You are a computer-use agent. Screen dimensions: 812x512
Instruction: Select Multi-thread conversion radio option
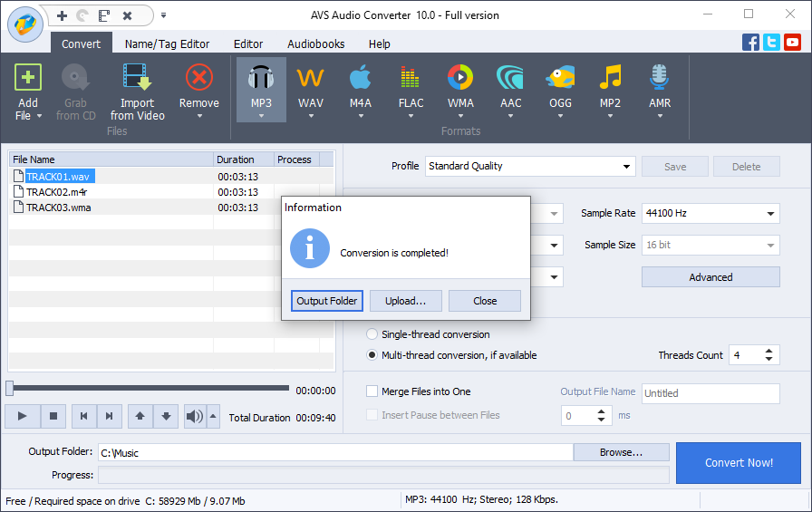click(x=372, y=355)
